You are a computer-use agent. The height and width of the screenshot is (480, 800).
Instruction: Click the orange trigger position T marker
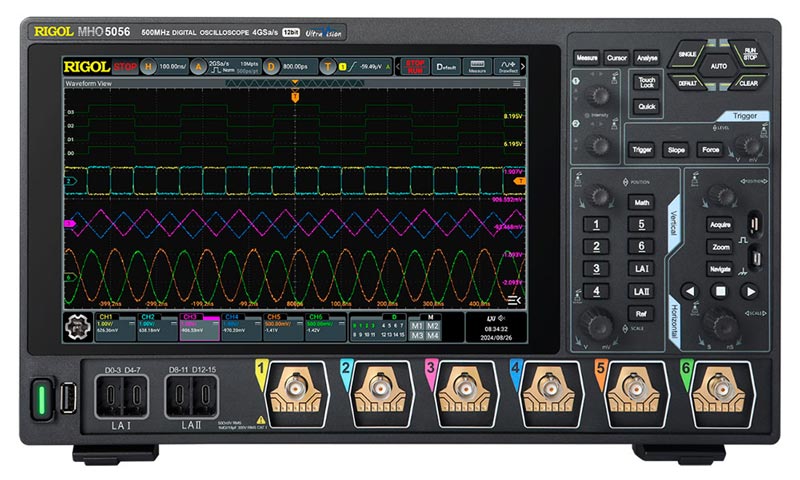click(x=295, y=95)
